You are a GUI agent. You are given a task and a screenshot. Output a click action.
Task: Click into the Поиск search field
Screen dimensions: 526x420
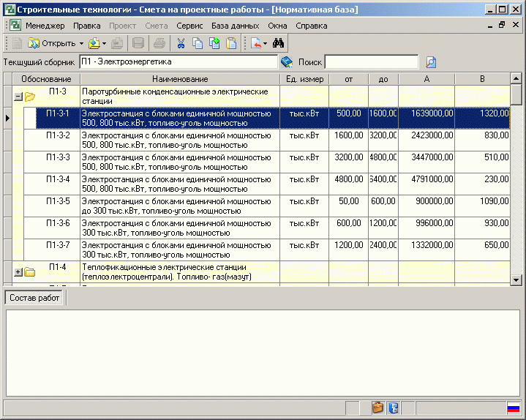coord(372,62)
